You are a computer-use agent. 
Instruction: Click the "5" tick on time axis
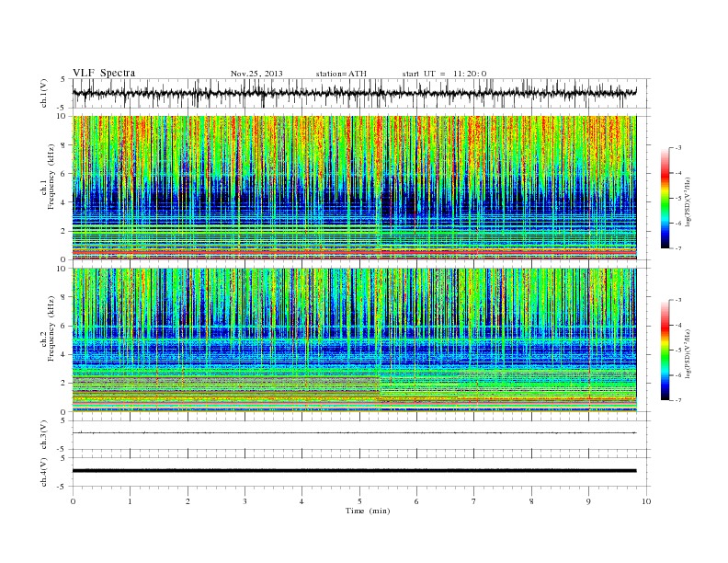click(x=359, y=501)
